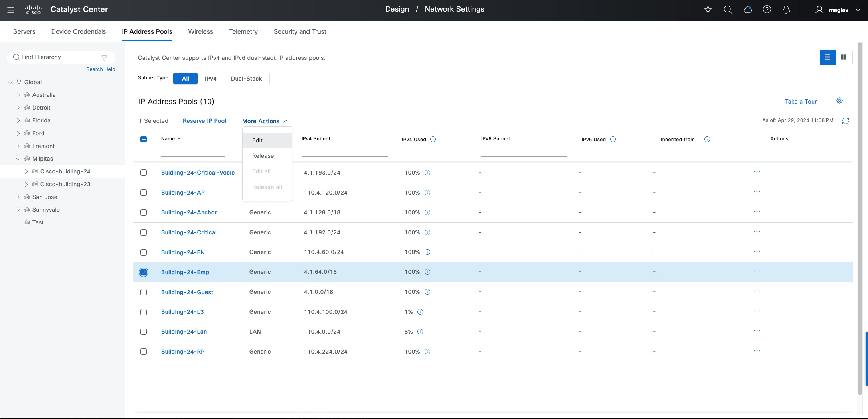The width and height of the screenshot is (868, 419).
Task: Click the Reserve IP Pool link
Action: [x=204, y=121]
